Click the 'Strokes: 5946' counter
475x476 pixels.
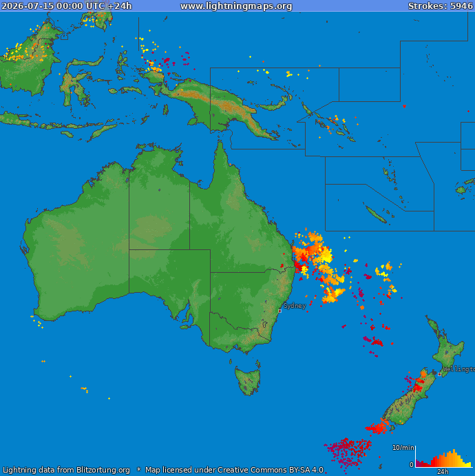point(441,6)
